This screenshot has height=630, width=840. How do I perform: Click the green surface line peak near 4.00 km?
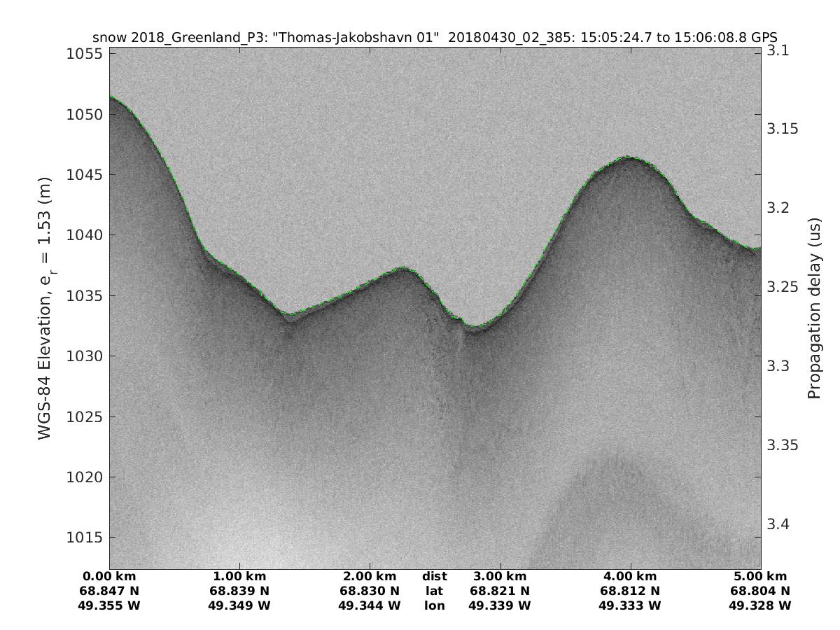[629, 157]
